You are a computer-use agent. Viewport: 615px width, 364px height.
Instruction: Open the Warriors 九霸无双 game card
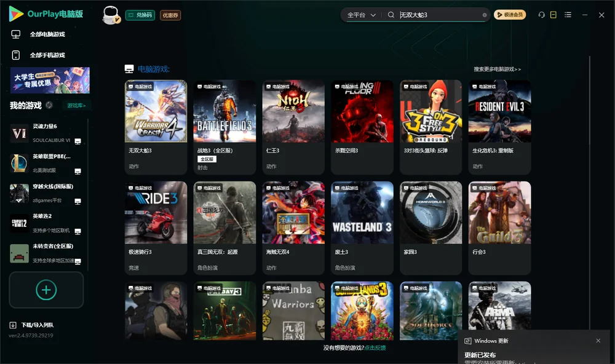(293, 311)
